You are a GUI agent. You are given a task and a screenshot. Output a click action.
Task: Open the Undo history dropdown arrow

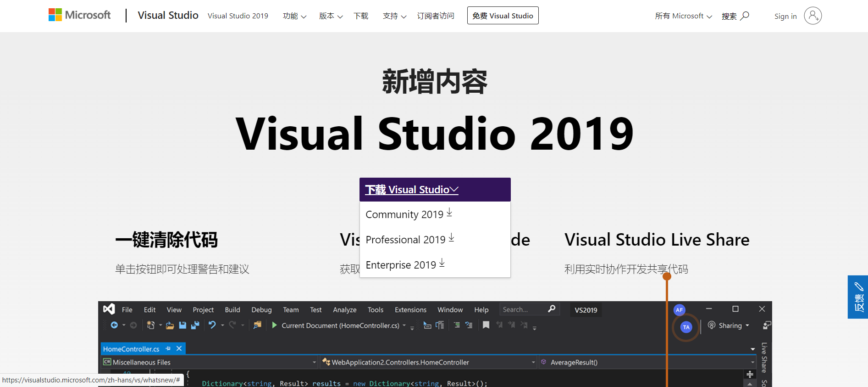pyautogui.click(x=222, y=325)
